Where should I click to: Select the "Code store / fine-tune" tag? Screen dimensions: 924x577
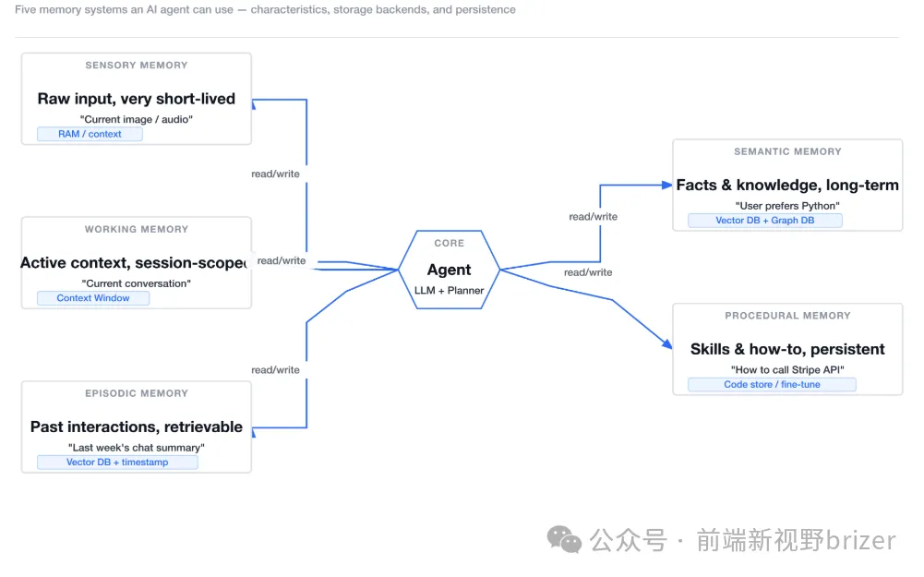[x=772, y=384]
